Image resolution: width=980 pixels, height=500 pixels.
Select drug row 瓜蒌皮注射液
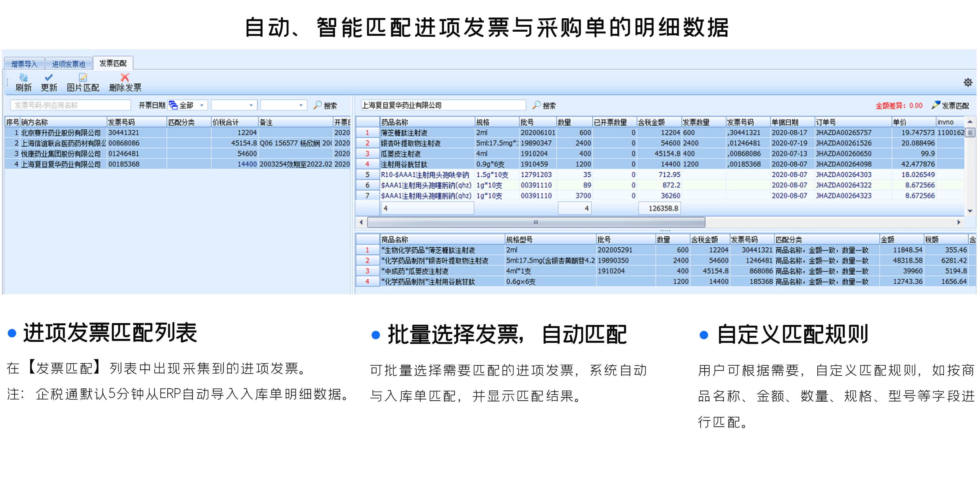tap(660, 154)
